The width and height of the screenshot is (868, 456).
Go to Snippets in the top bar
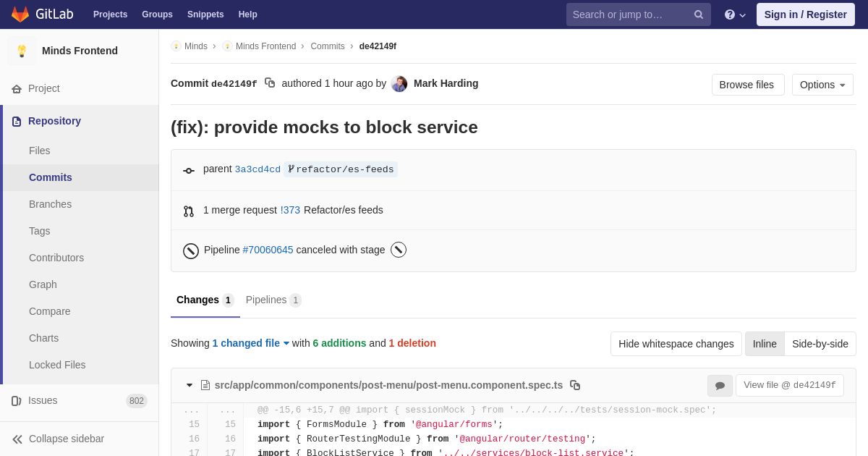205,14
